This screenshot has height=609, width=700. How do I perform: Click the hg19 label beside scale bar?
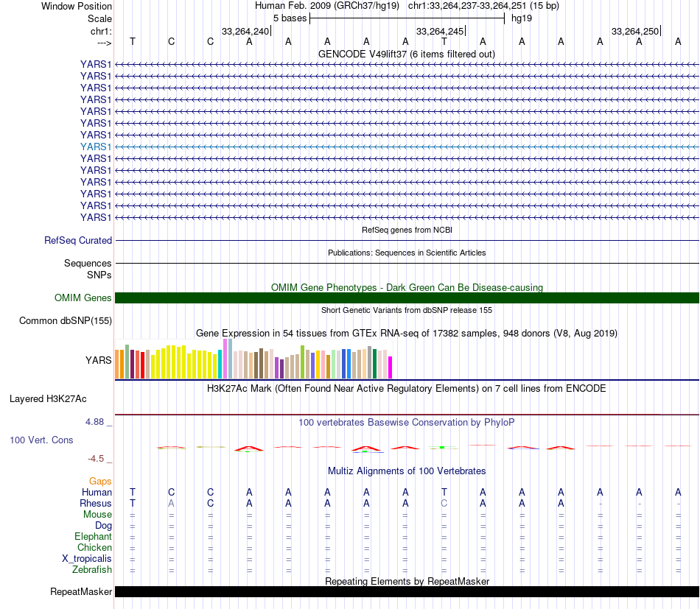point(522,18)
